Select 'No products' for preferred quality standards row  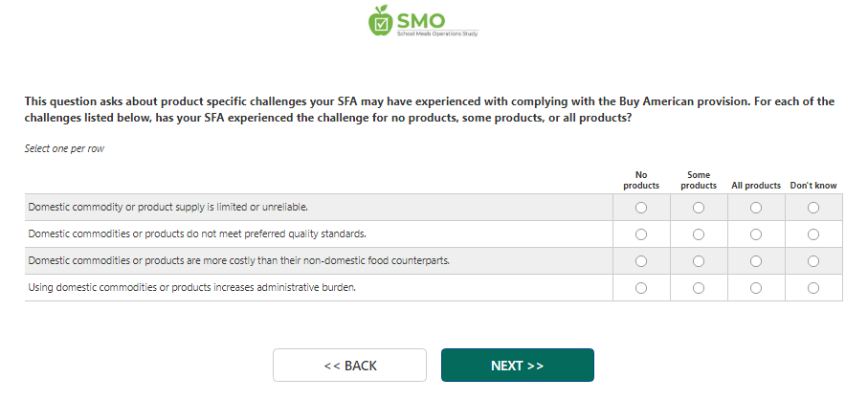point(641,233)
